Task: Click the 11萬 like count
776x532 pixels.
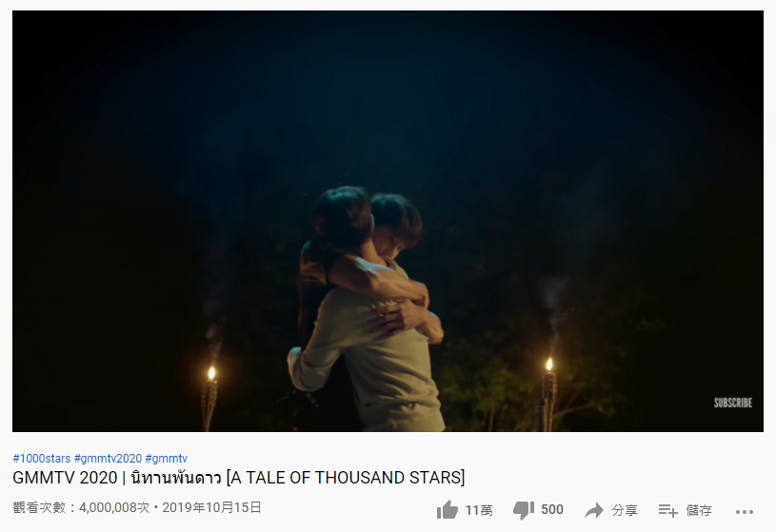Action: [479, 510]
